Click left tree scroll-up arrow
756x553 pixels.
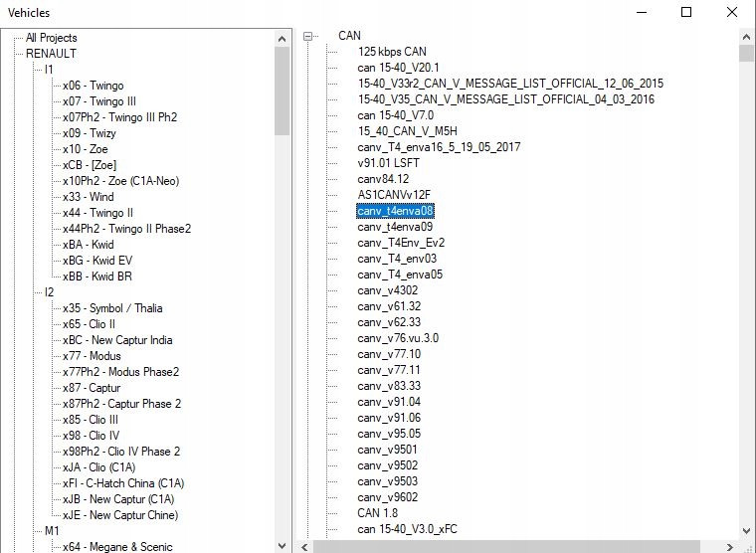pos(283,39)
